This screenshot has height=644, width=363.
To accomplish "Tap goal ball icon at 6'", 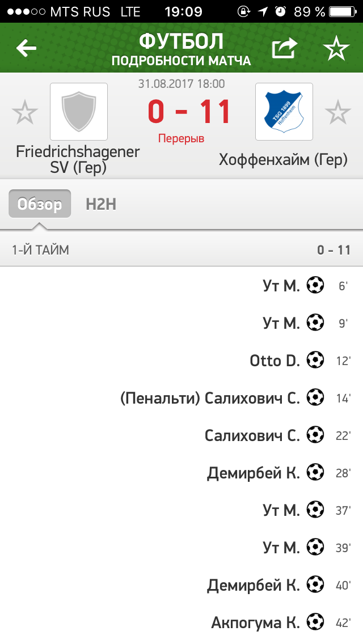I will pos(315,285).
